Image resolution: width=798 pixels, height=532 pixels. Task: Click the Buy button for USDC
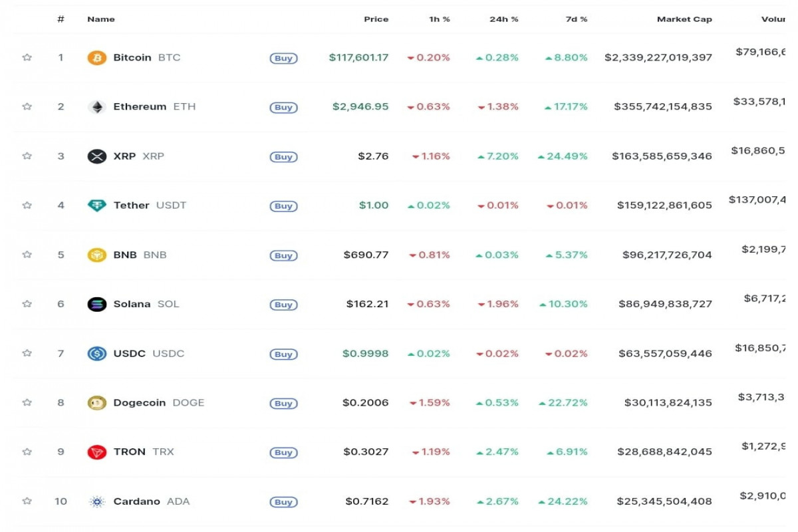(283, 354)
